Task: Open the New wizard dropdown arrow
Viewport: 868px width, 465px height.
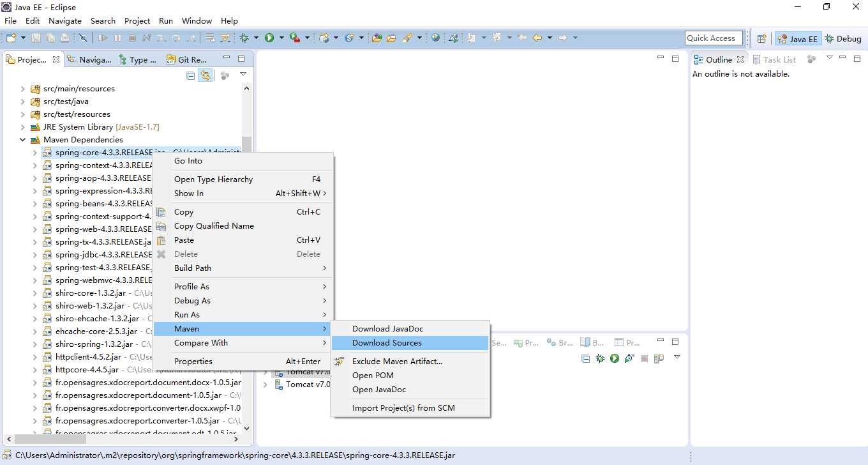Action: [22, 38]
